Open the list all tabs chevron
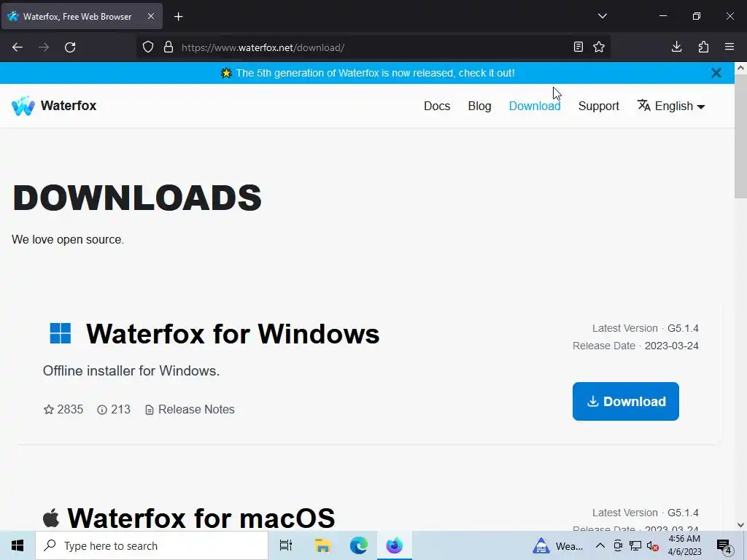This screenshot has width=747, height=560. (602, 16)
